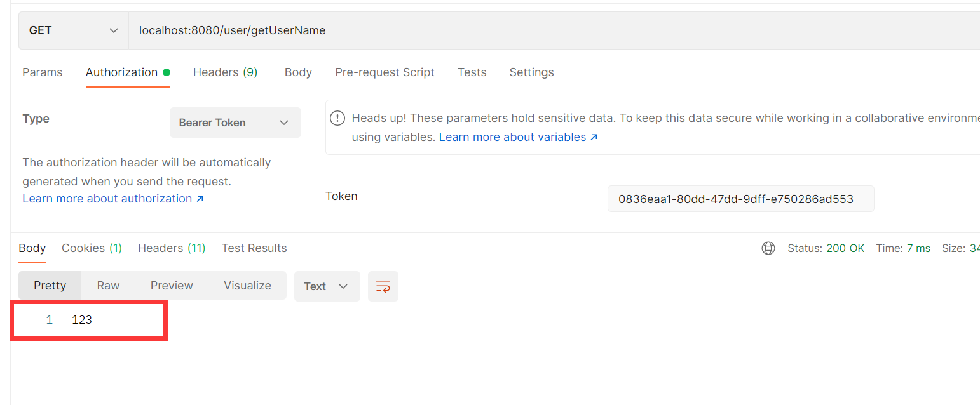Select the Tests tab
This screenshot has height=405, width=980.
[472, 72]
